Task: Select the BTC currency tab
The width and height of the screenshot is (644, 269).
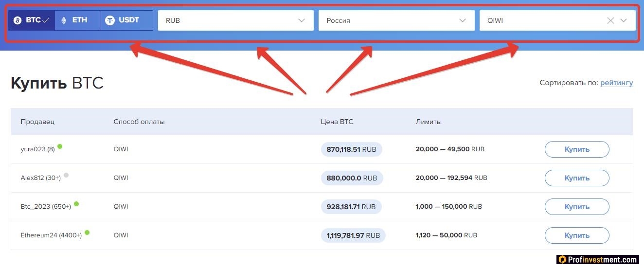Action: [32, 20]
